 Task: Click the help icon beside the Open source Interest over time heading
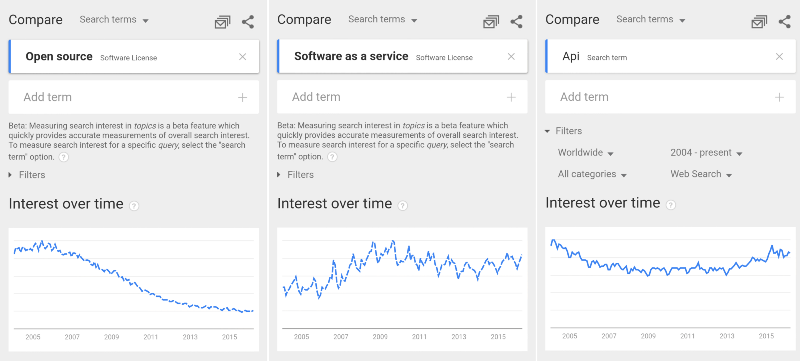pos(134,205)
